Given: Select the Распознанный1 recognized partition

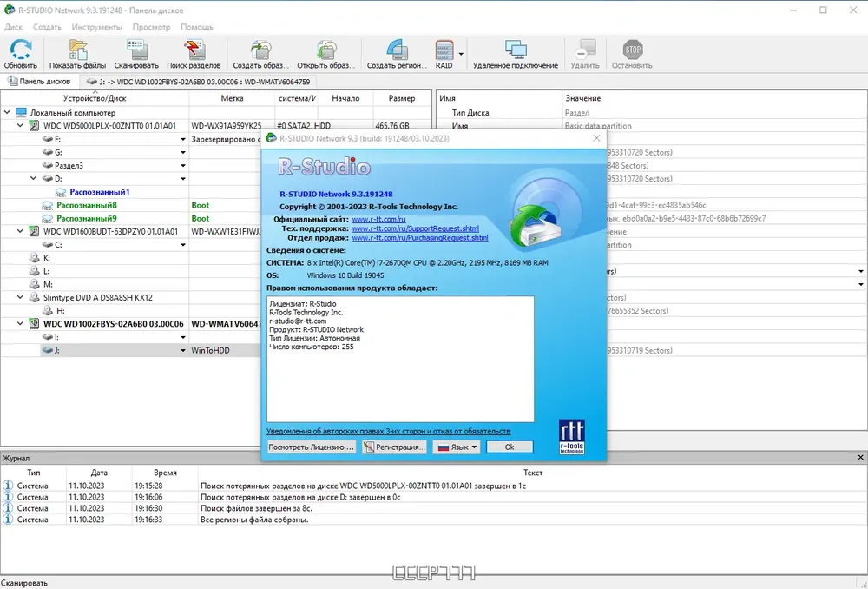Looking at the screenshot, I should pos(100,192).
